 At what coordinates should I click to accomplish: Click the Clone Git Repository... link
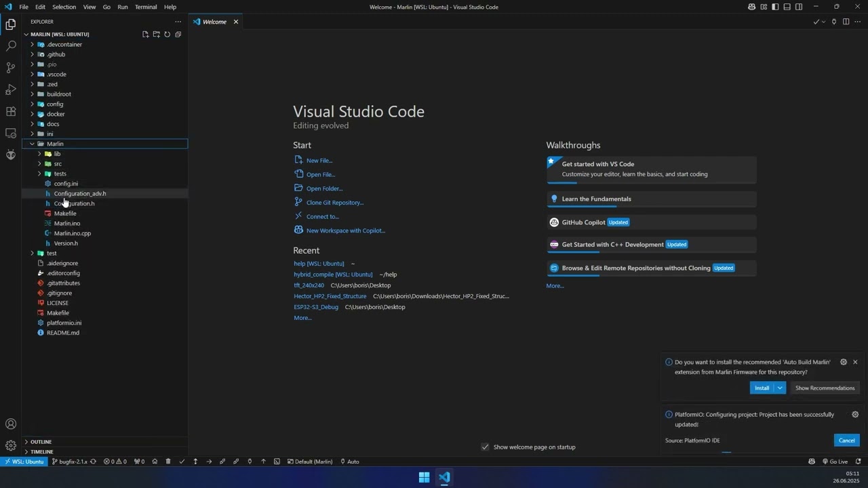pos(335,203)
